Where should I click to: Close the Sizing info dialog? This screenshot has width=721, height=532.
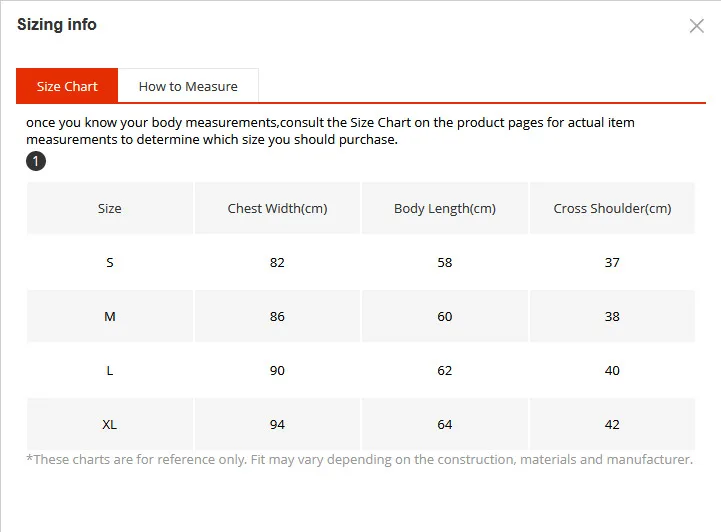pos(697,26)
